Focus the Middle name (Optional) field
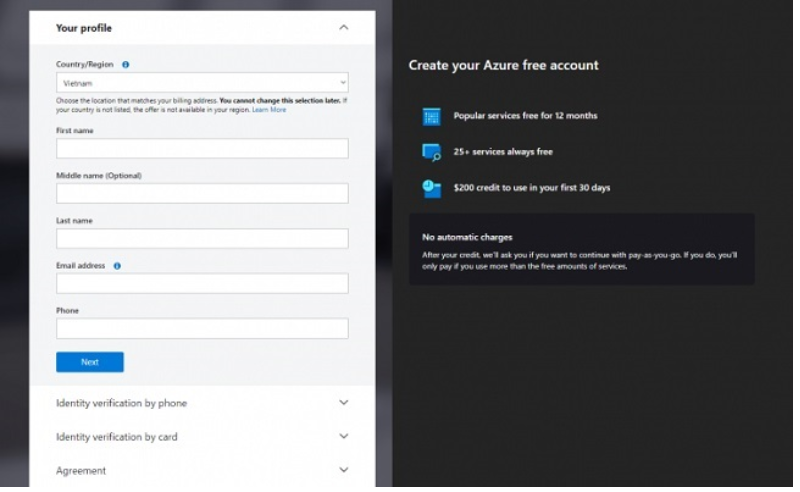 [202, 194]
